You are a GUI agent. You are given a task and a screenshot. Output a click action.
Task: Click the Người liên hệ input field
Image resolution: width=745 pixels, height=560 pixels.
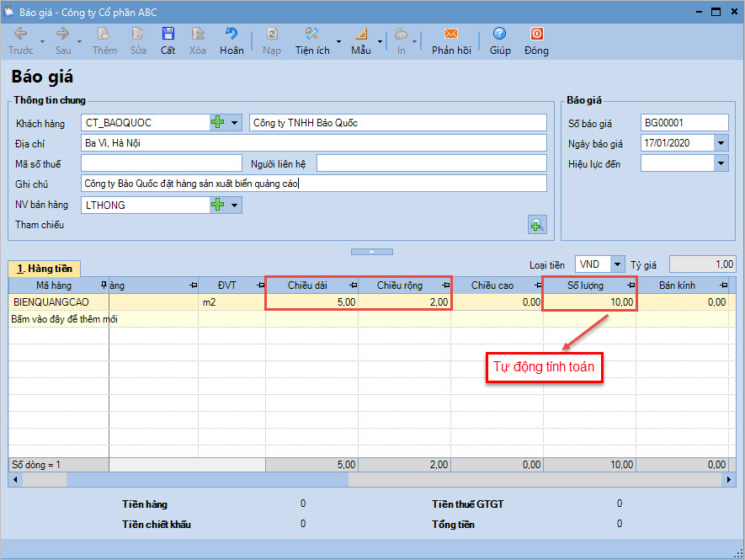pyautogui.click(x=431, y=163)
